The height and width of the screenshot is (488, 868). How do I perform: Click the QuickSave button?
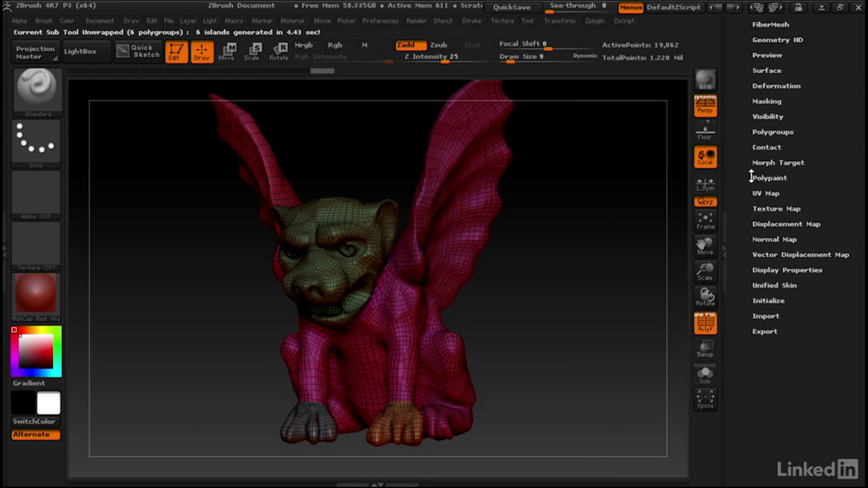[511, 7]
